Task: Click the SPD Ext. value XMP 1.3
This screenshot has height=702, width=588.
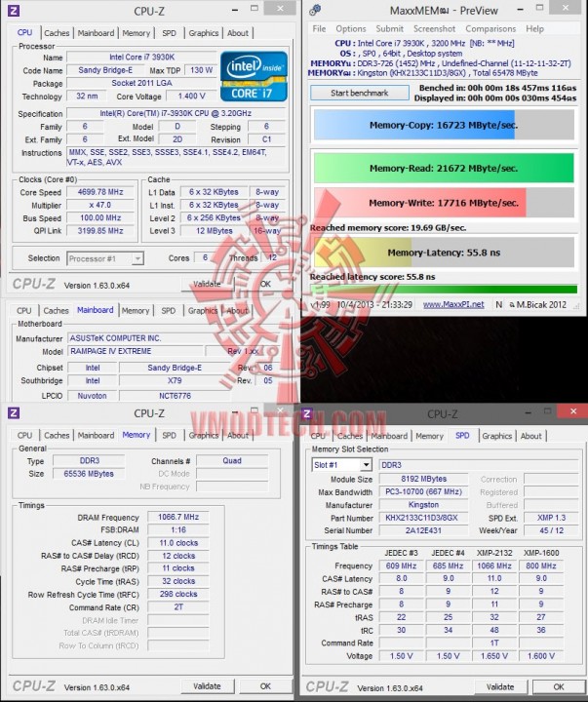Action: [551, 518]
